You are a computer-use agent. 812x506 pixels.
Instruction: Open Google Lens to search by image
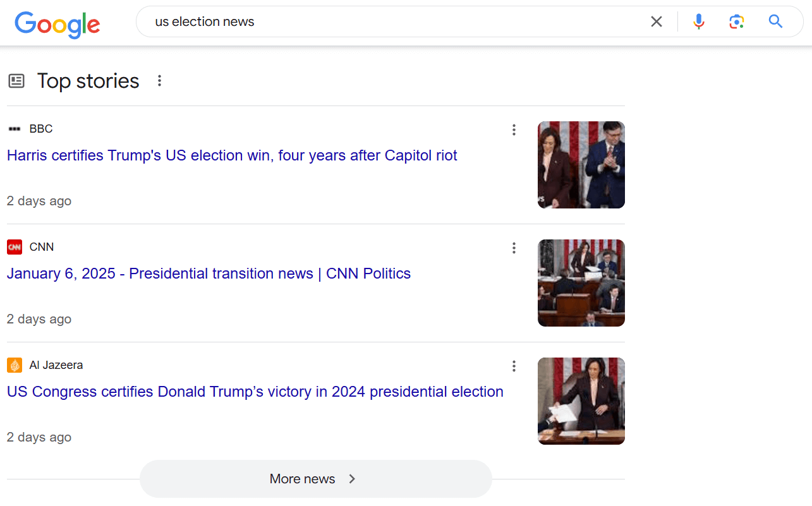[x=736, y=21]
